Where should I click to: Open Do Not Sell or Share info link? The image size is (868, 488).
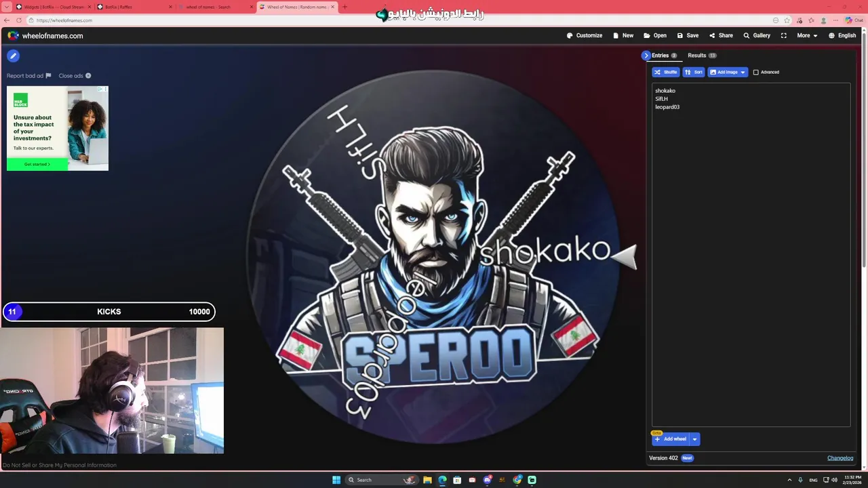(x=60, y=465)
